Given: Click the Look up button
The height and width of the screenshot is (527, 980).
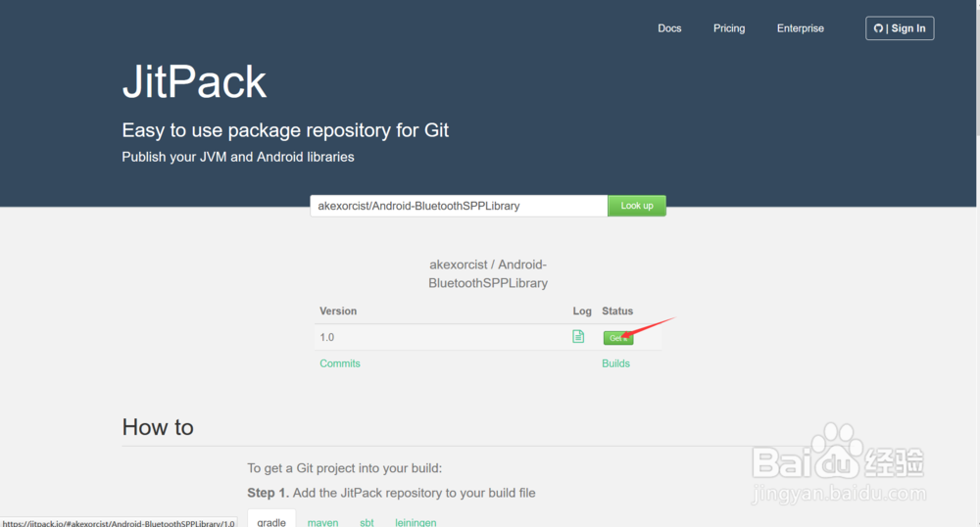Looking at the screenshot, I should click(637, 206).
